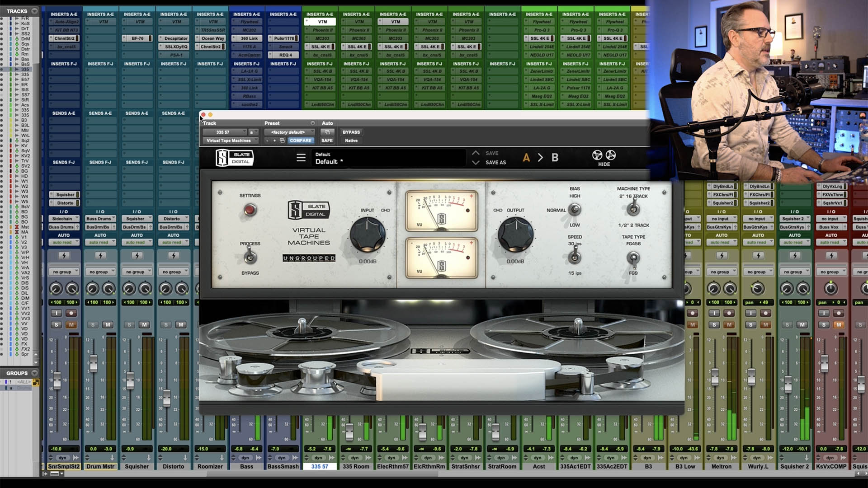Go to the previous preset with the up chevron
Viewport: 868px width, 488px height.
[476, 153]
